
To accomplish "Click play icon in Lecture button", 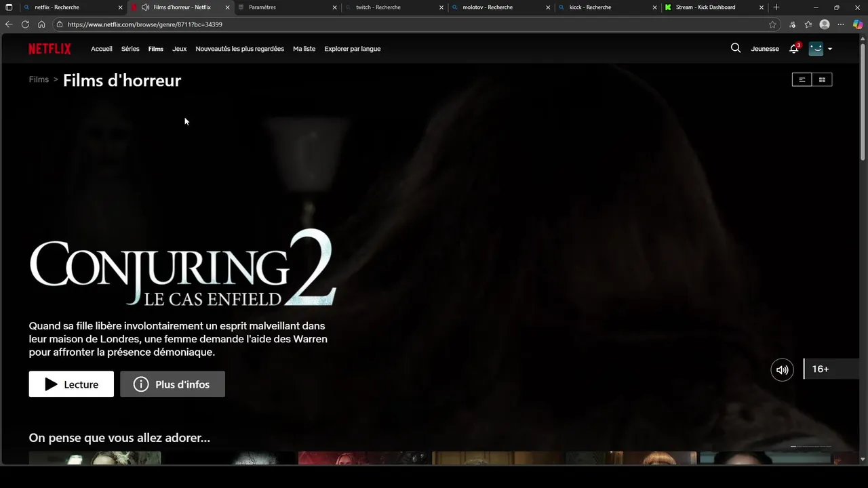I will tap(52, 384).
